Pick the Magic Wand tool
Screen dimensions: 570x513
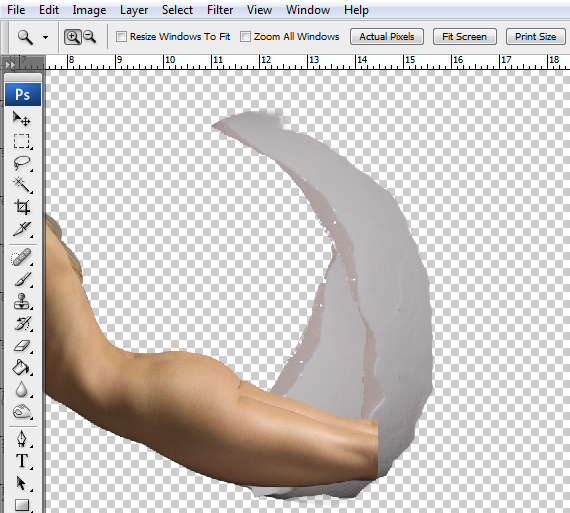(21, 185)
